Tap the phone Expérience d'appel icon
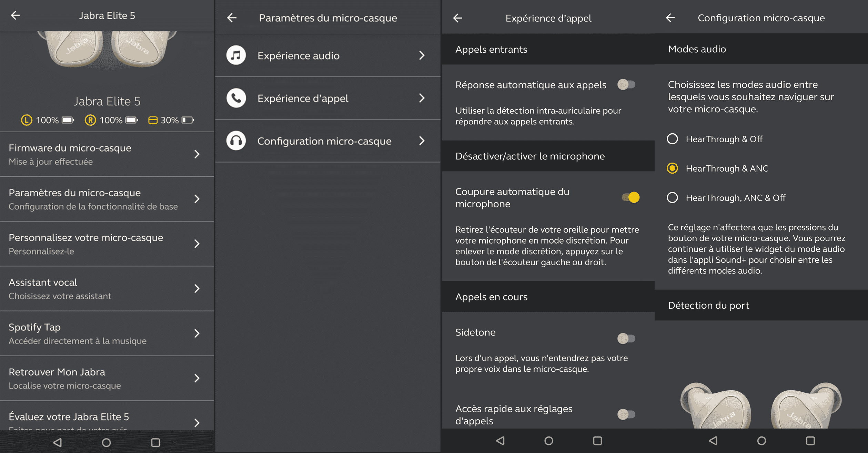Viewport: 868px width, 453px height. click(236, 98)
